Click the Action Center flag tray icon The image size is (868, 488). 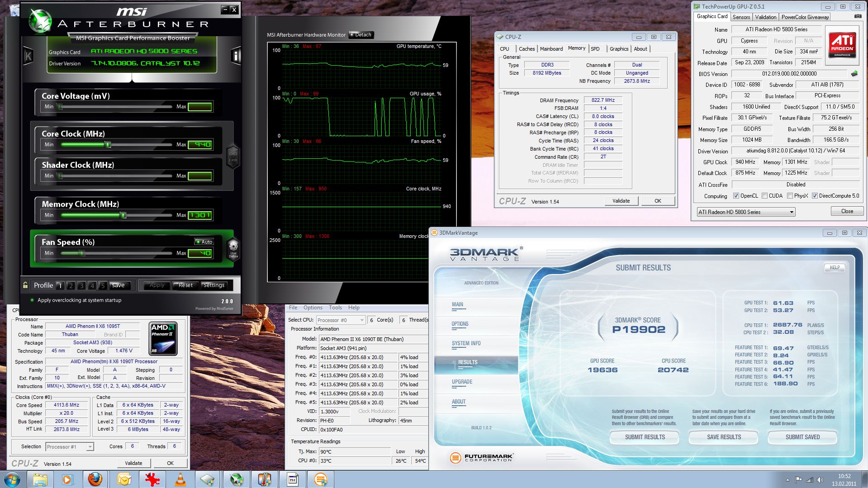pyautogui.click(x=799, y=480)
